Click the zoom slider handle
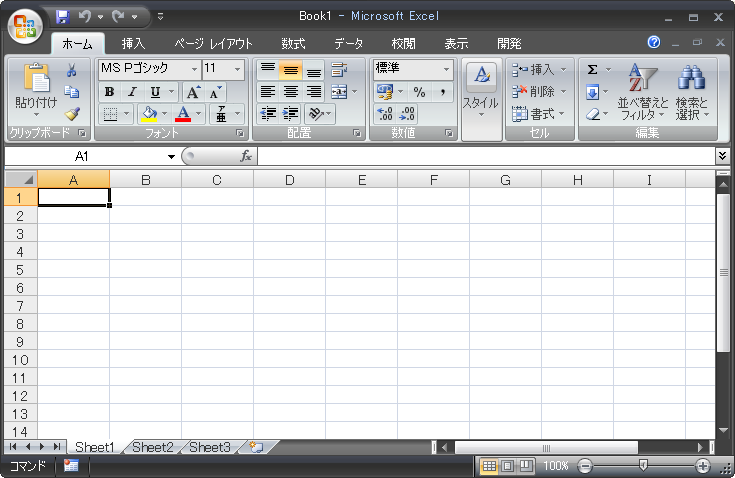 click(643, 465)
